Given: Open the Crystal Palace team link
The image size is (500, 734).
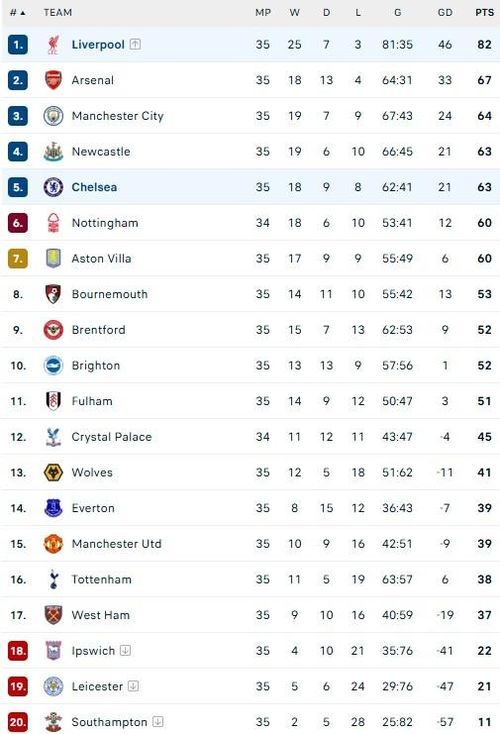Looking at the screenshot, I should coord(111,437).
